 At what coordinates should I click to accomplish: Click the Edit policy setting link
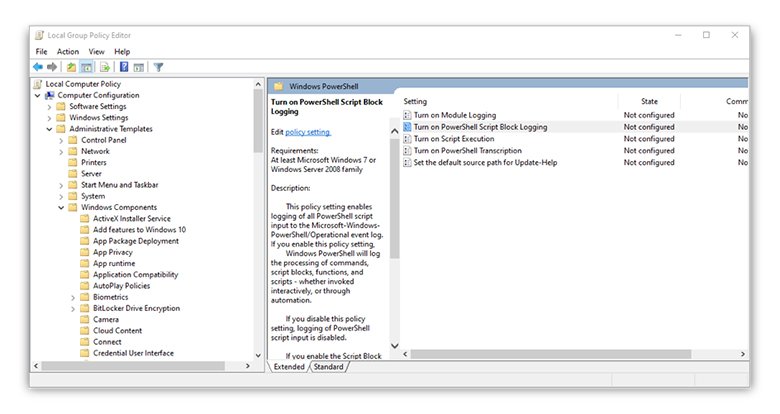pyautogui.click(x=307, y=132)
